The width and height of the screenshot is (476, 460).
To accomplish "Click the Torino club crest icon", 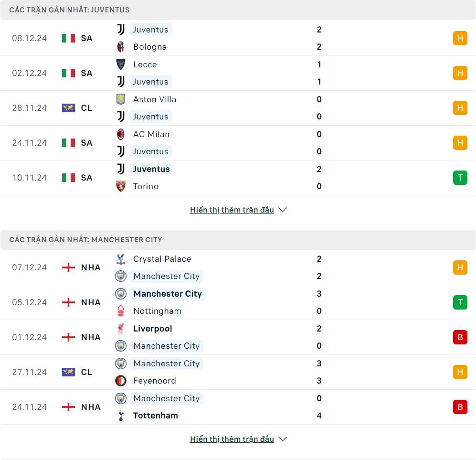I will tap(121, 186).
